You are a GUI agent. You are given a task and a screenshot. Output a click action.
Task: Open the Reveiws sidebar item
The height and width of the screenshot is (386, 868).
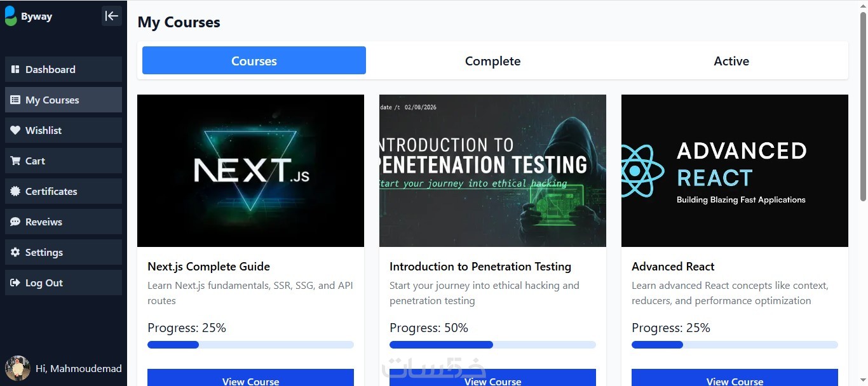coord(64,222)
